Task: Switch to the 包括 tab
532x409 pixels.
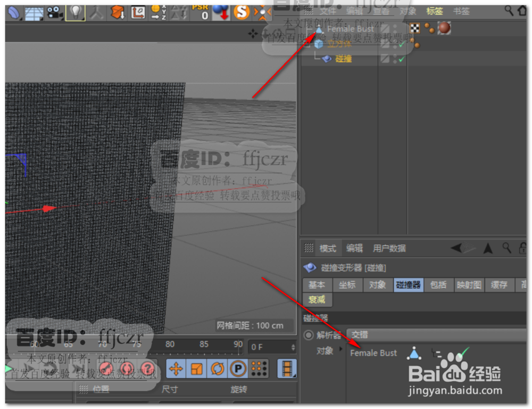Action: pos(438,285)
